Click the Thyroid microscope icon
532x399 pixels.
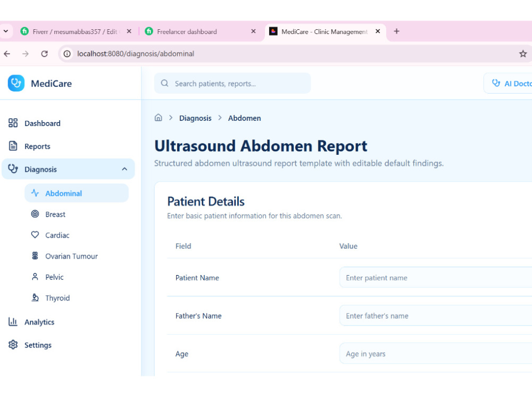[x=35, y=297]
